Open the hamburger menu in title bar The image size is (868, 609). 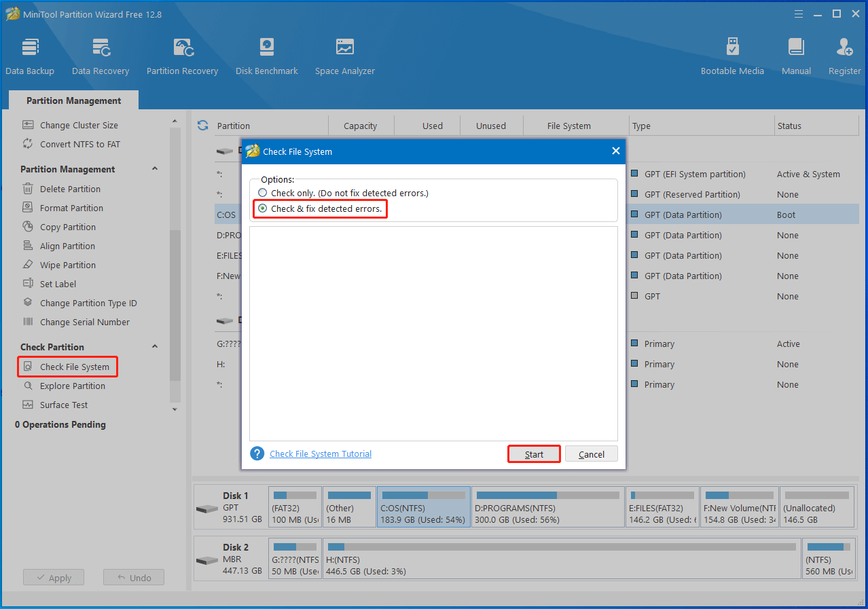click(x=799, y=14)
